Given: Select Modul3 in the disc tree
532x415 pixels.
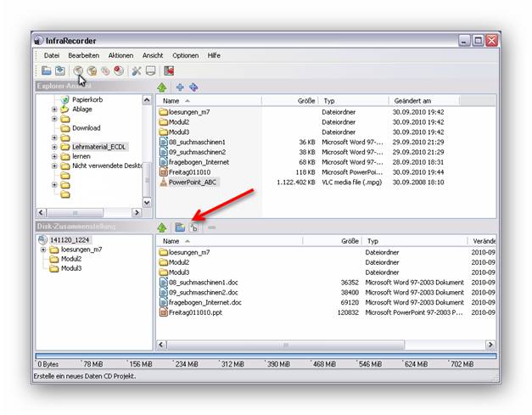Looking at the screenshot, I should 71,268.
